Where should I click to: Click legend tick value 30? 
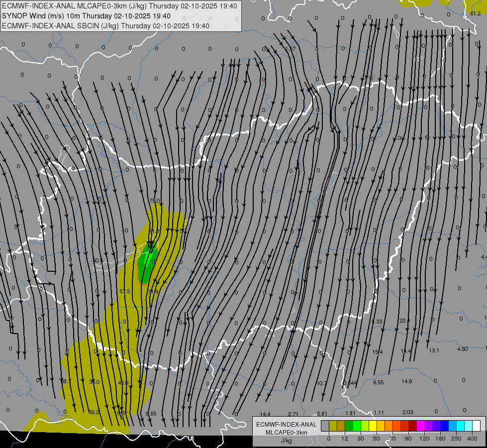point(361,439)
